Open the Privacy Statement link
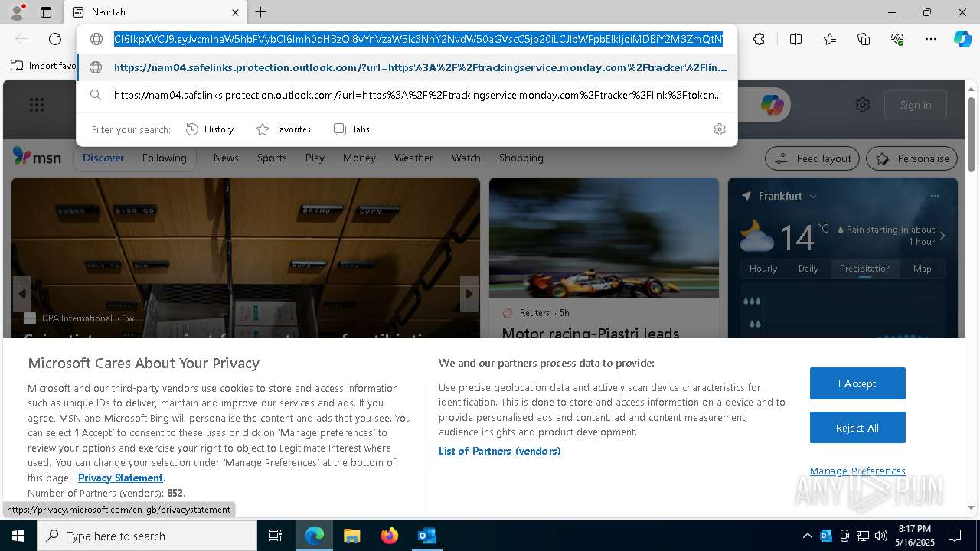Screen dimensions: 980x551 (x=120, y=478)
